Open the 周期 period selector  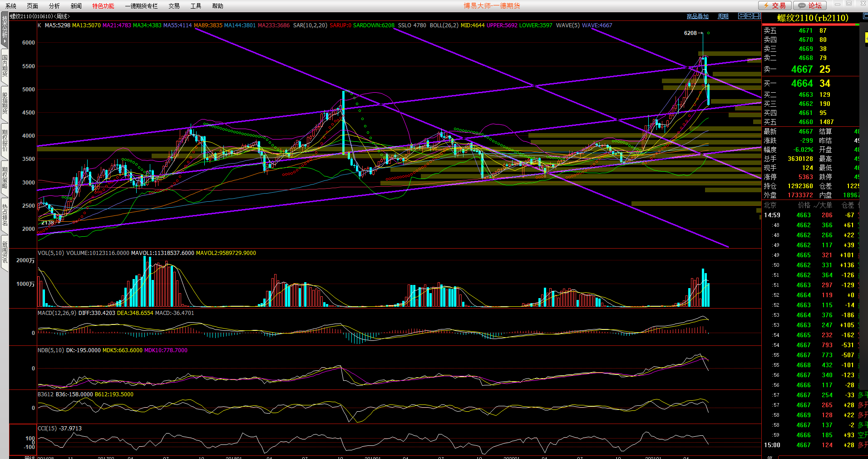coord(723,16)
